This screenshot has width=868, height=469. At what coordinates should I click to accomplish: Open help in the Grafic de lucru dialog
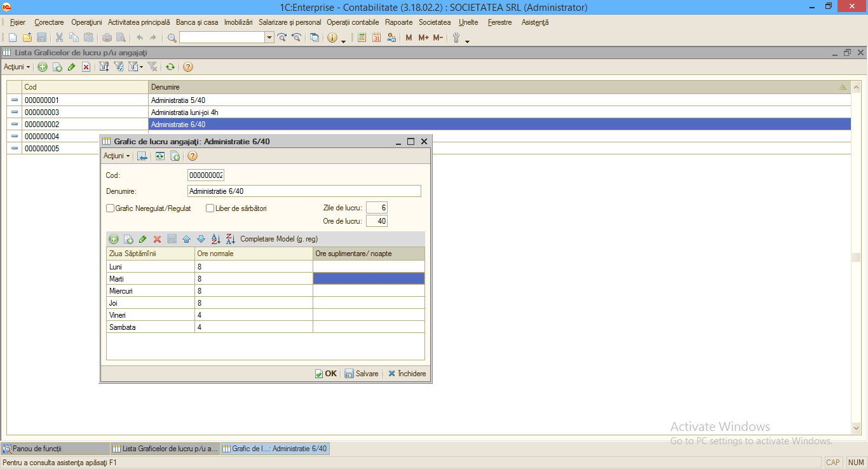[193, 156]
